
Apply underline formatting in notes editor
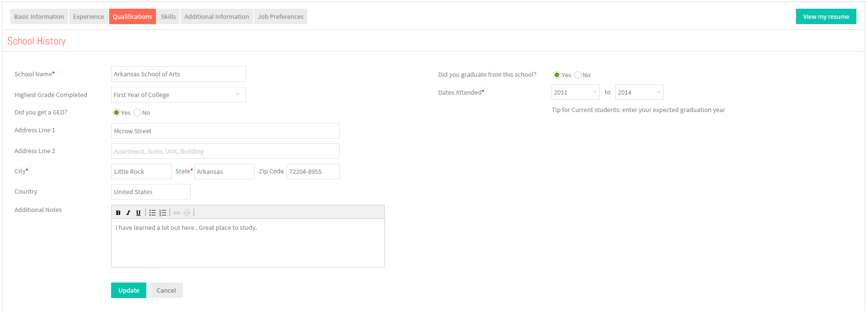[138, 212]
